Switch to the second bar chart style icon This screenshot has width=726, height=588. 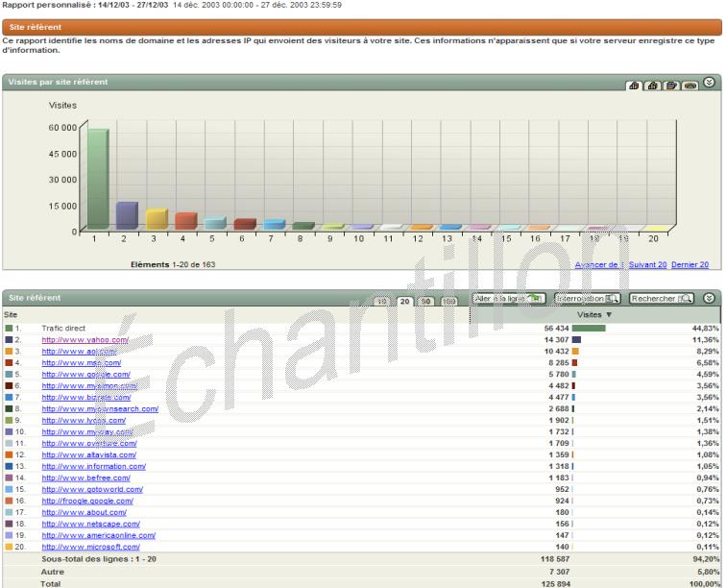(x=652, y=84)
